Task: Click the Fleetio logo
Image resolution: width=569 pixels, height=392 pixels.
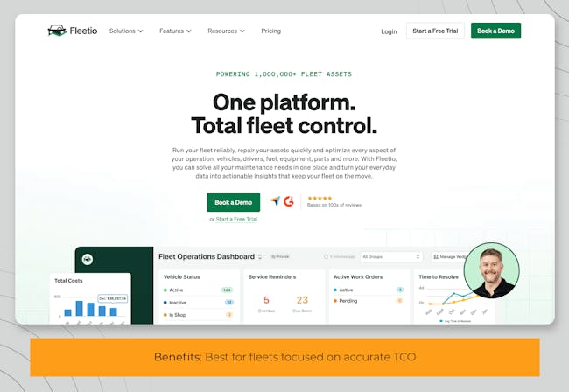Action: [x=73, y=31]
